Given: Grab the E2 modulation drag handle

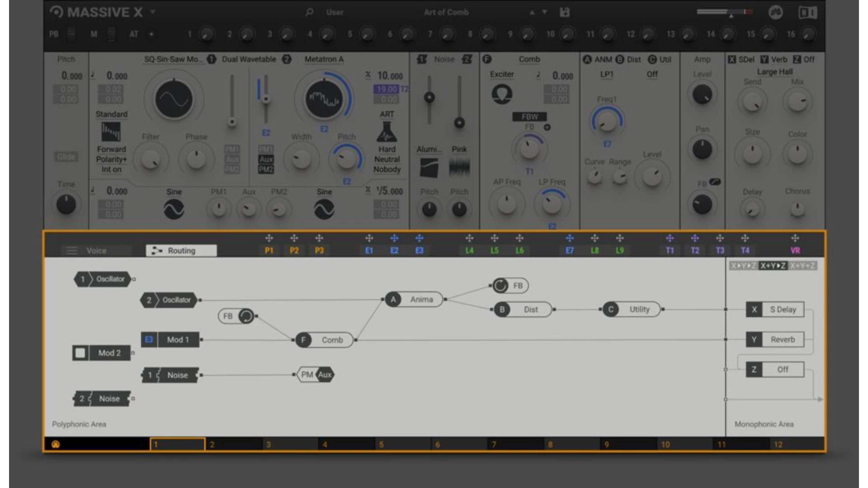Looking at the screenshot, I should pyautogui.click(x=394, y=238).
